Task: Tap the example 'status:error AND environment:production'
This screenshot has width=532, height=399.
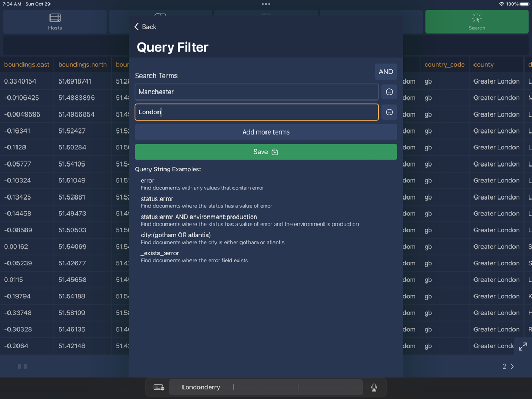Action: click(199, 217)
